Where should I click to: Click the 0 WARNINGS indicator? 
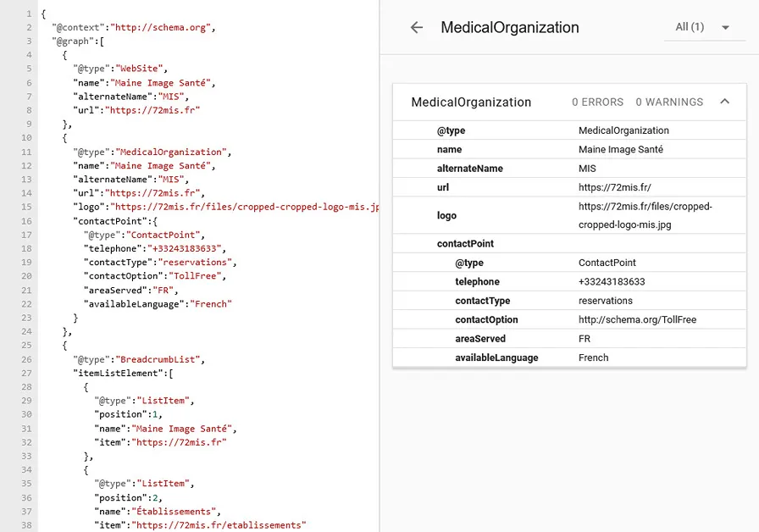coord(669,102)
